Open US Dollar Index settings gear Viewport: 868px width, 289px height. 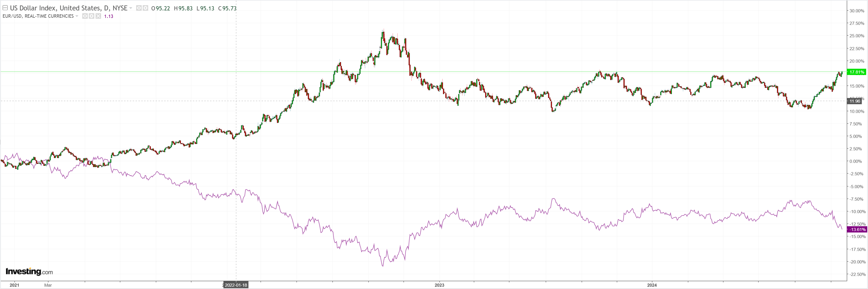[145, 8]
